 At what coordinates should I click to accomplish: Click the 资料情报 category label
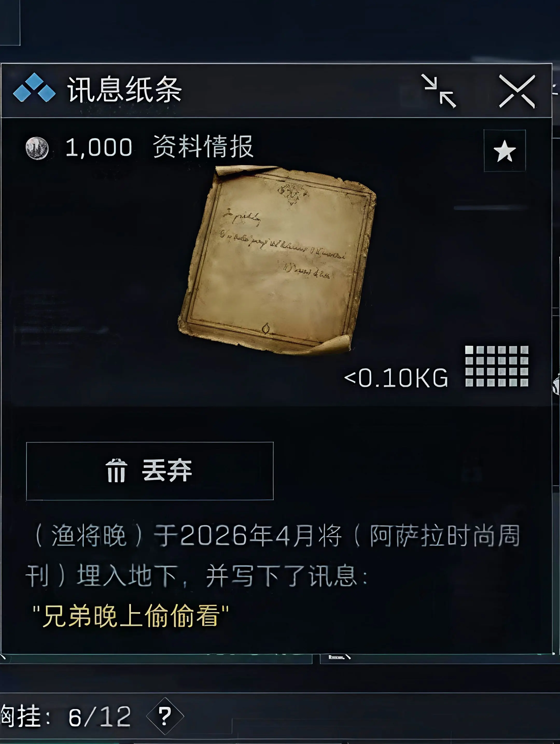(203, 147)
